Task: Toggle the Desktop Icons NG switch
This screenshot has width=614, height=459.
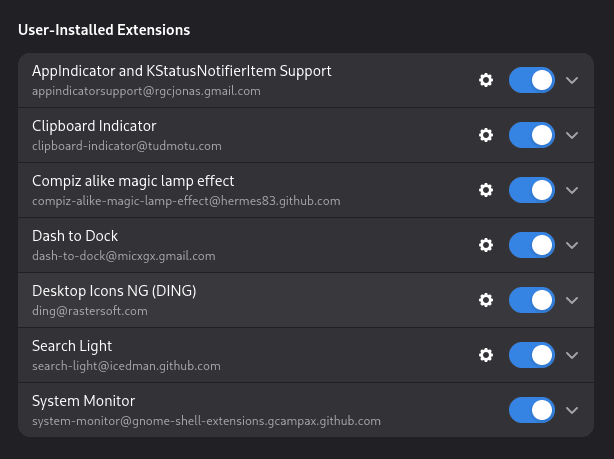Action: click(532, 300)
